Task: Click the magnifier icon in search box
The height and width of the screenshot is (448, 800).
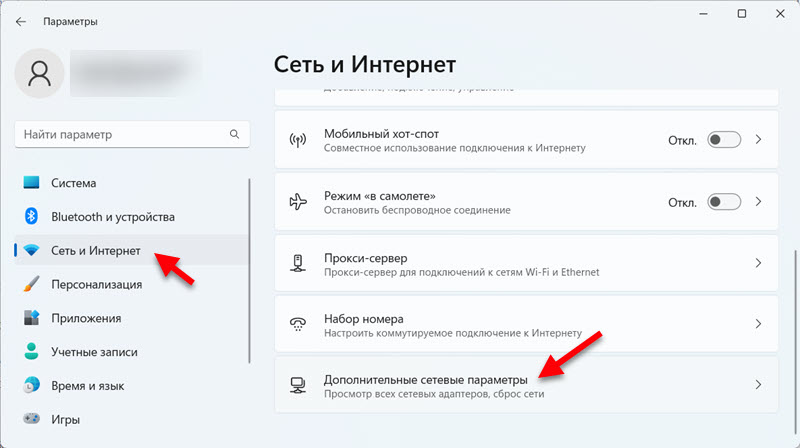Action: click(x=234, y=134)
